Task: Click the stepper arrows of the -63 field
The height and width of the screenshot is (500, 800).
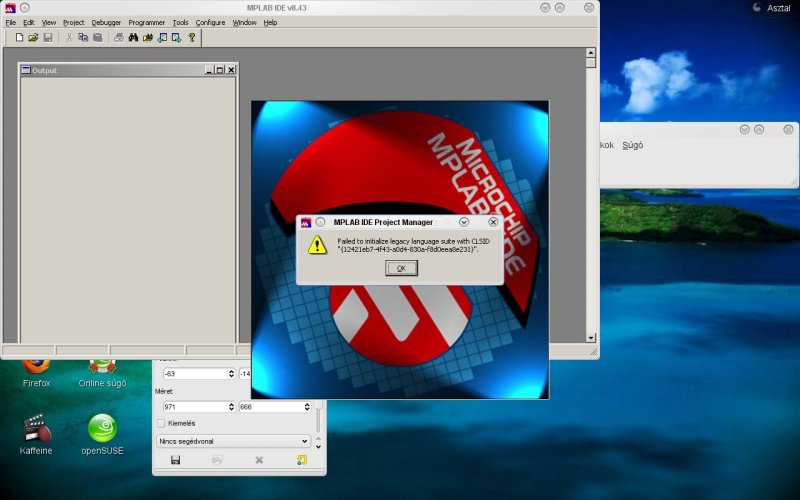Action: [x=231, y=374]
